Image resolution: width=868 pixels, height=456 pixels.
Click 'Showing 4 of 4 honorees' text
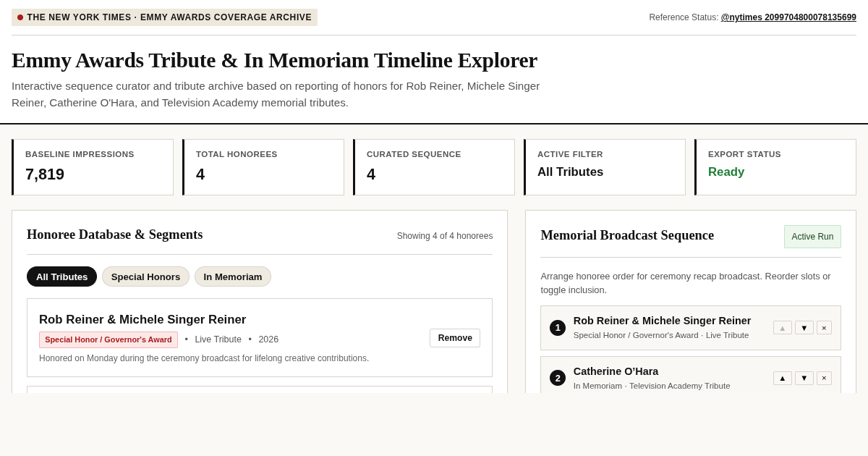(x=445, y=236)
